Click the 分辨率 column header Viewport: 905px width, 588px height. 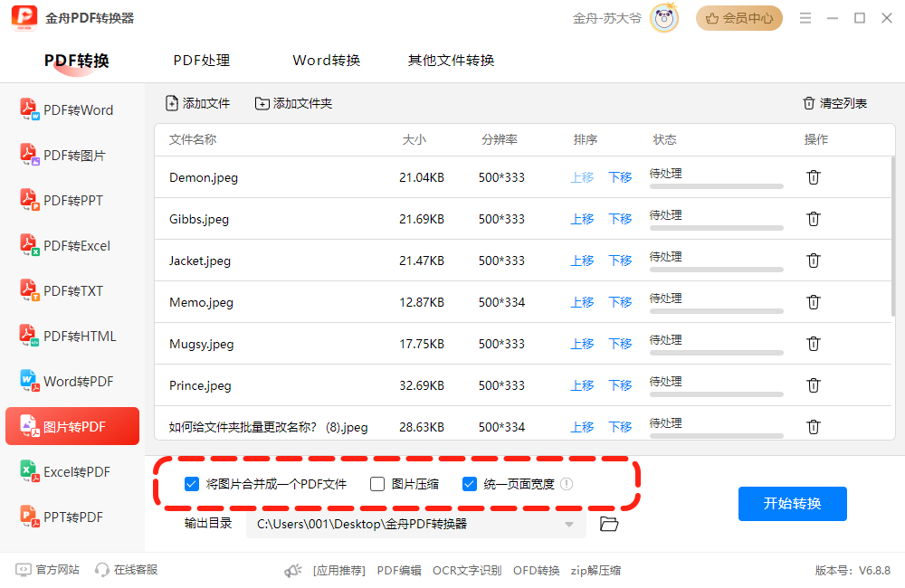[x=500, y=139]
